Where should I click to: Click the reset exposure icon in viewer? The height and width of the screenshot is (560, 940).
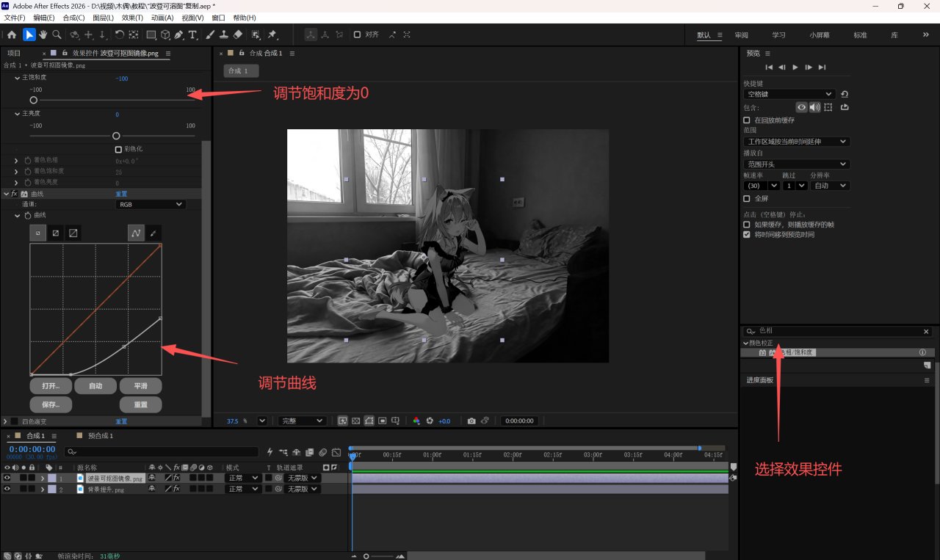click(430, 421)
